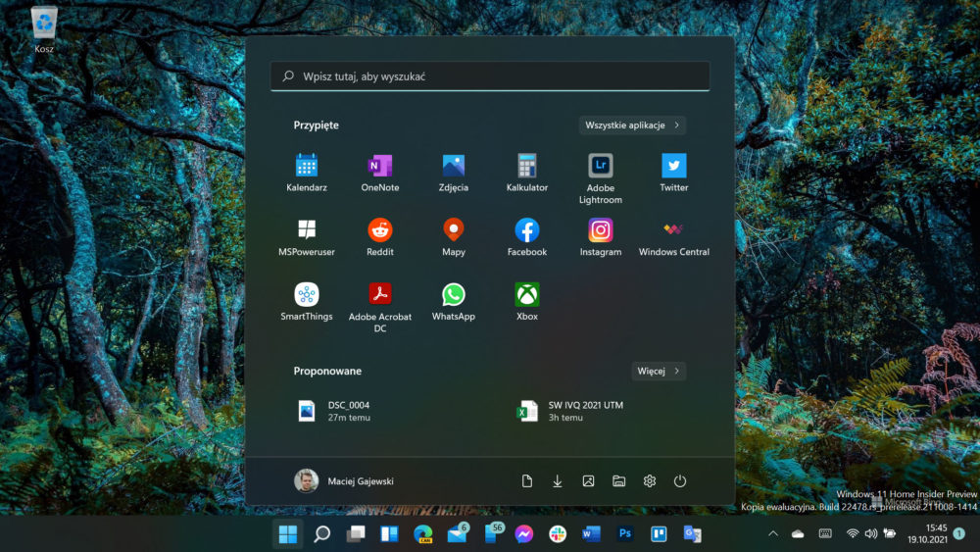The width and height of the screenshot is (980, 552).
Task: Open Word from the taskbar
Action: click(591, 534)
